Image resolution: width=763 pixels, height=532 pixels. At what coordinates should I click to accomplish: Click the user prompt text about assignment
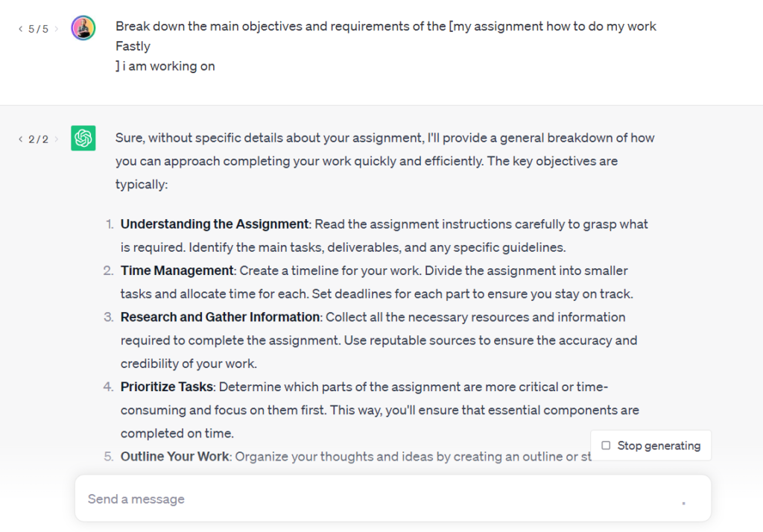click(385, 46)
